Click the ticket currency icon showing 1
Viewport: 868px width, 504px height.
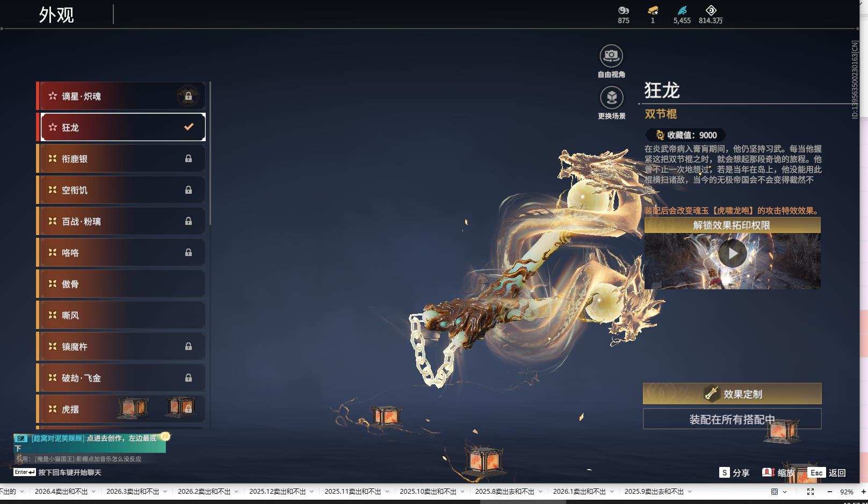click(x=653, y=10)
